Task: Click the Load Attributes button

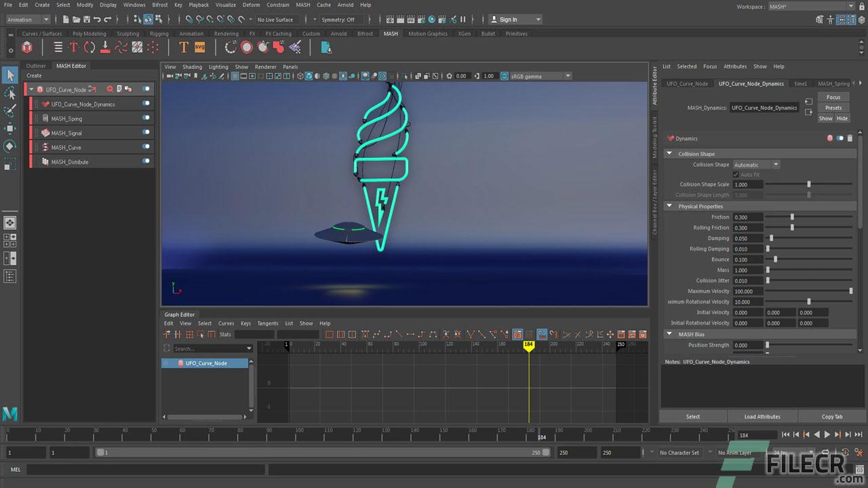Action: [762, 416]
